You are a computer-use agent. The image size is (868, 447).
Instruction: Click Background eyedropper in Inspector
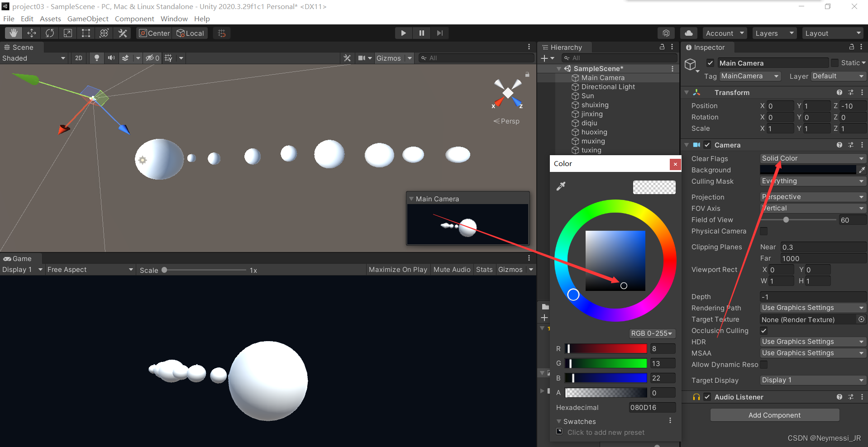(862, 170)
